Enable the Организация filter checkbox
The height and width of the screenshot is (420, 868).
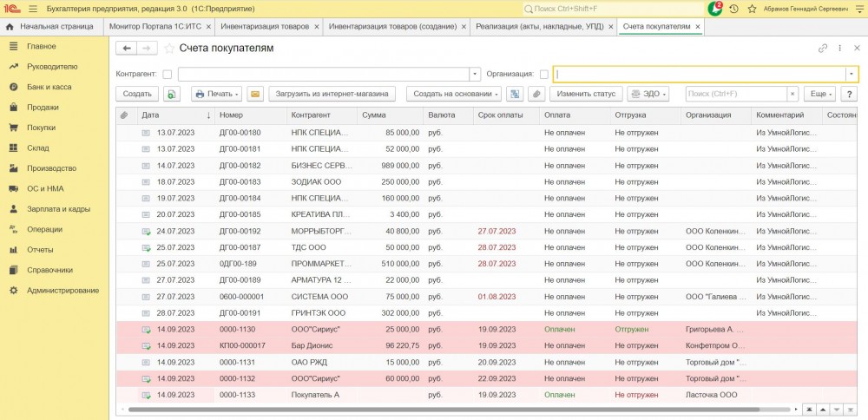(x=544, y=75)
